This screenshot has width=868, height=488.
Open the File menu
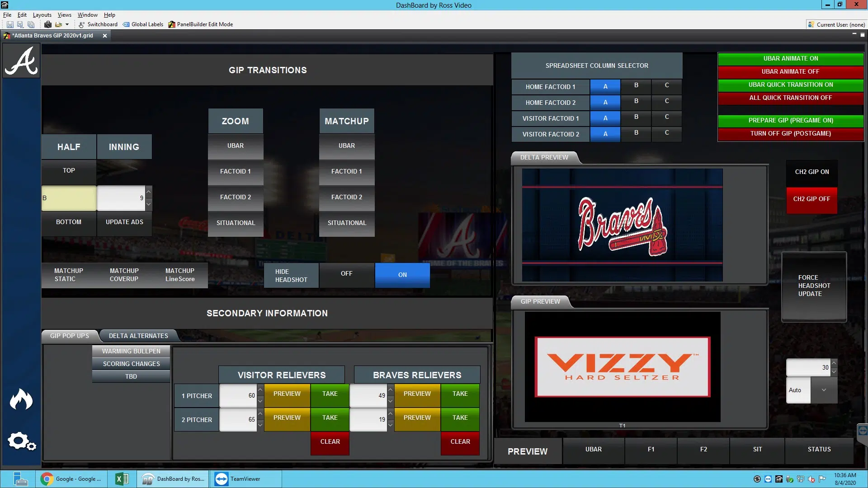click(x=7, y=15)
